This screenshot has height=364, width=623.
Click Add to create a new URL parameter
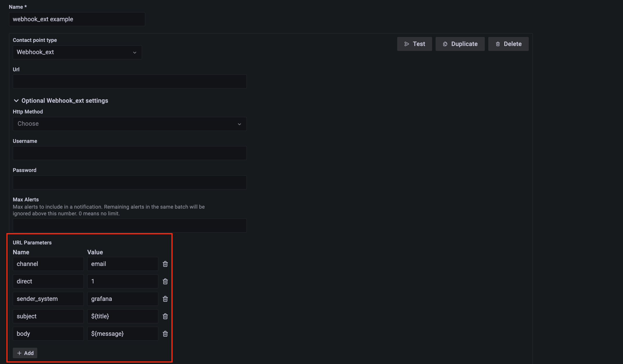(25, 353)
